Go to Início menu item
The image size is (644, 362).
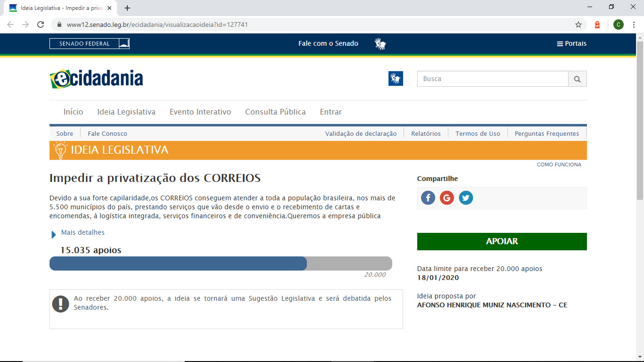pos(73,112)
